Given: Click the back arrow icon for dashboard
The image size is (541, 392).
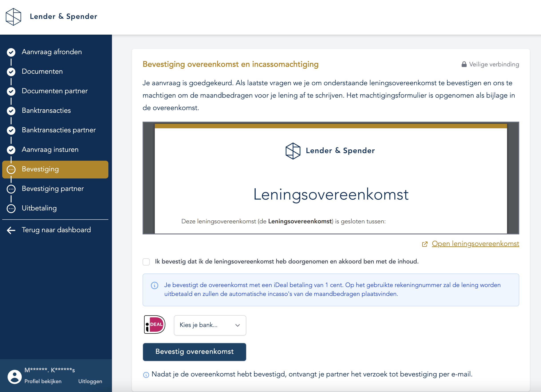Looking at the screenshot, I should (11, 230).
